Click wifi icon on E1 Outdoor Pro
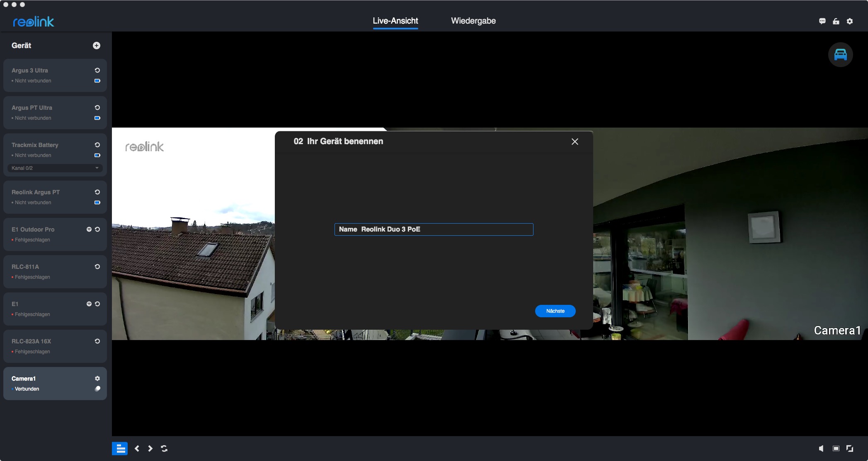 coord(89,229)
